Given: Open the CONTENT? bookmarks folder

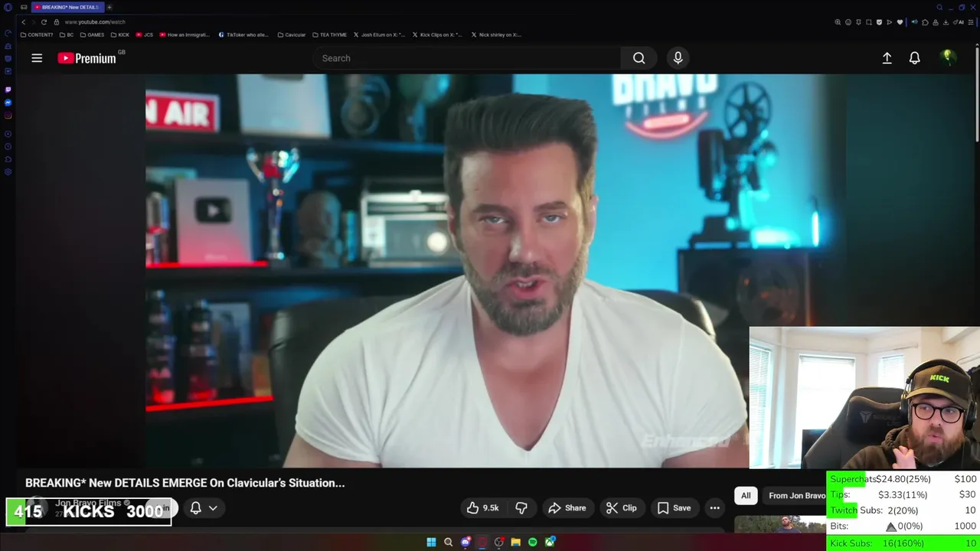Looking at the screenshot, I should click(x=37, y=34).
